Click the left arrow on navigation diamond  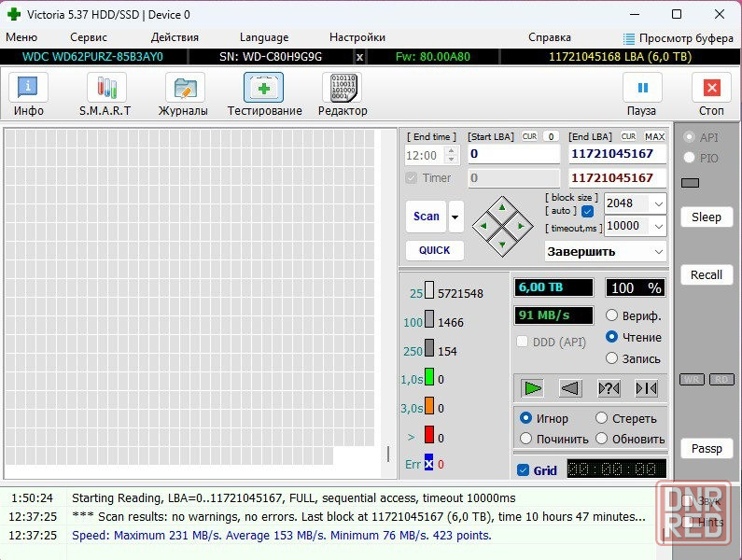click(483, 226)
